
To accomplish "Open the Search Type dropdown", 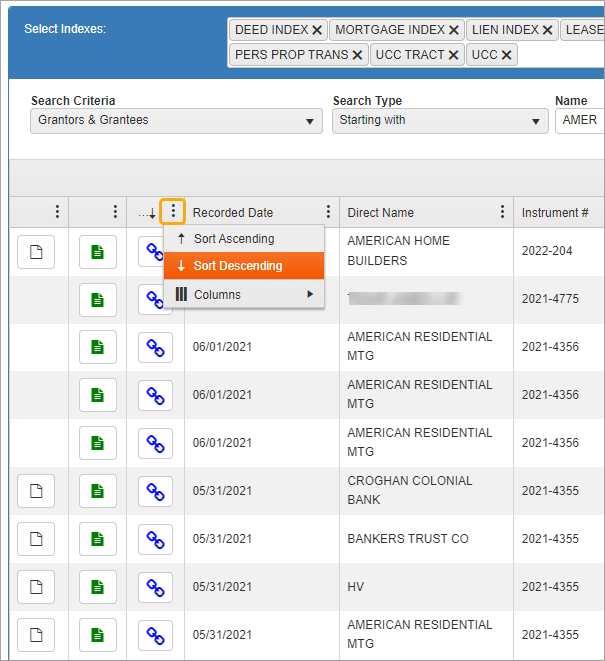I will [x=439, y=121].
